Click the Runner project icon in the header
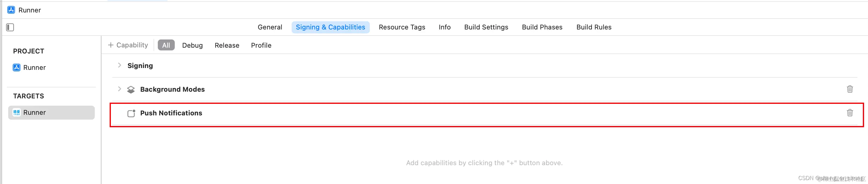The image size is (868, 184). click(x=11, y=10)
